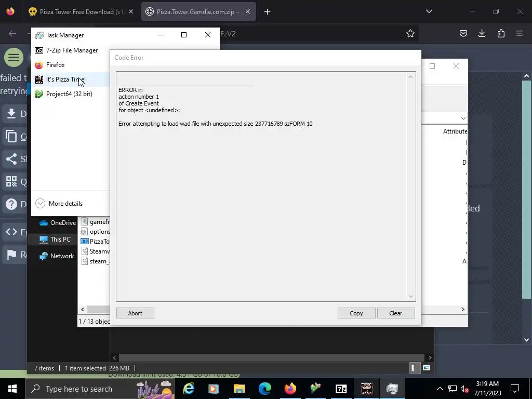The image size is (532, 399).
Task: Open the Windows Start menu
Action: pos(12,389)
